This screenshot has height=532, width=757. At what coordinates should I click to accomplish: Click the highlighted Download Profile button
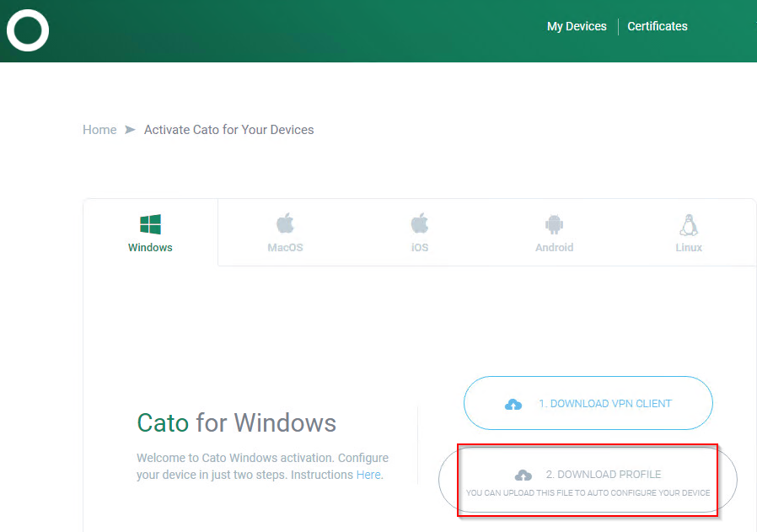[x=588, y=479]
